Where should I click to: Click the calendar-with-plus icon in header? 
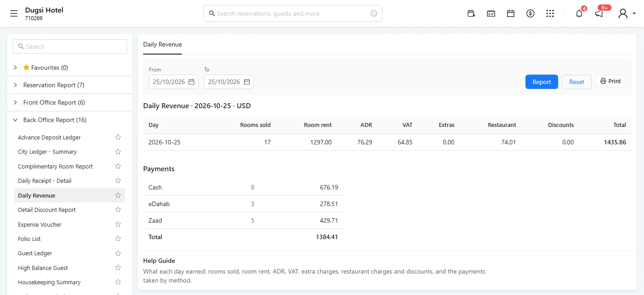point(471,13)
